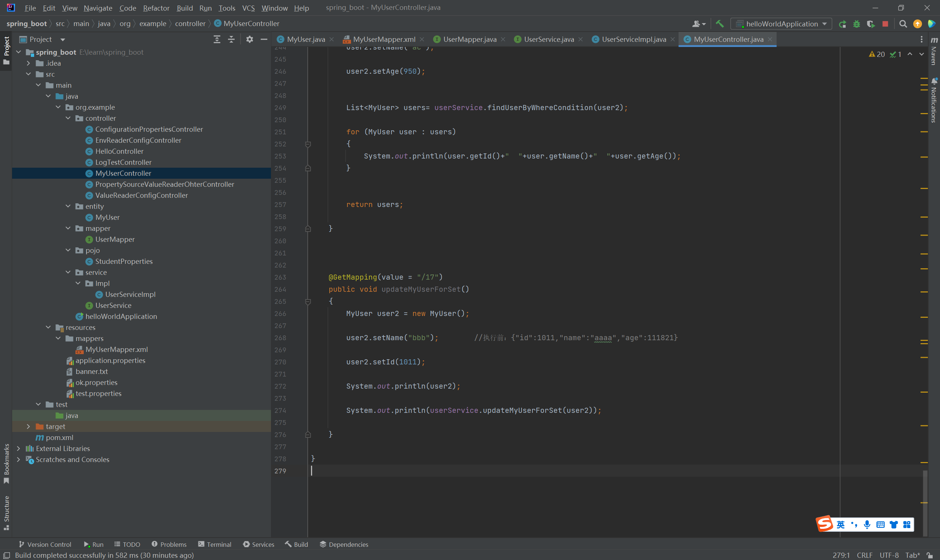
Task: Toggle the Project tool window sidebar button
Action: pyautogui.click(x=6, y=50)
